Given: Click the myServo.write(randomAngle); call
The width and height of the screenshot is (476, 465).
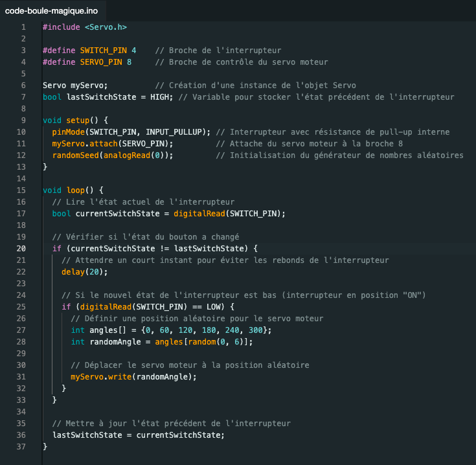Looking at the screenshot, I should [133, 377].
